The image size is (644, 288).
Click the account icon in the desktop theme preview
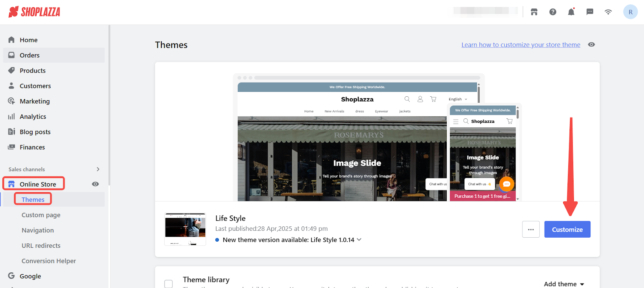tap(420, 99)
